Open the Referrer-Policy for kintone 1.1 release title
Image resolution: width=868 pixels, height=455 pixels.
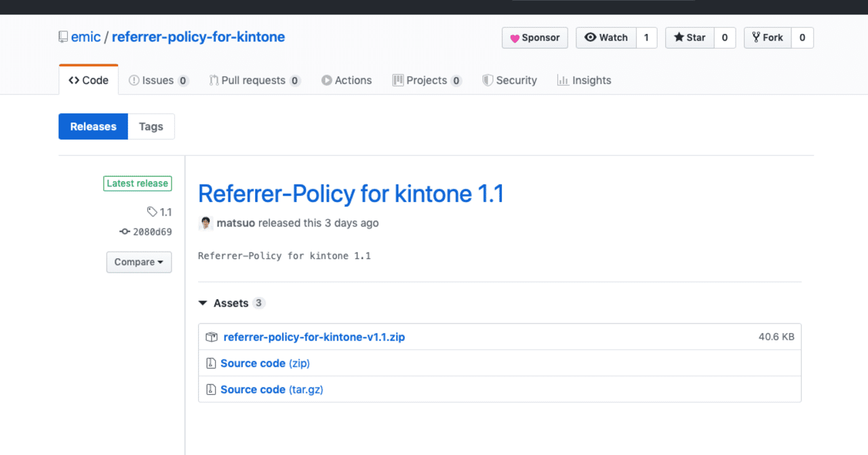coord(351,194)
